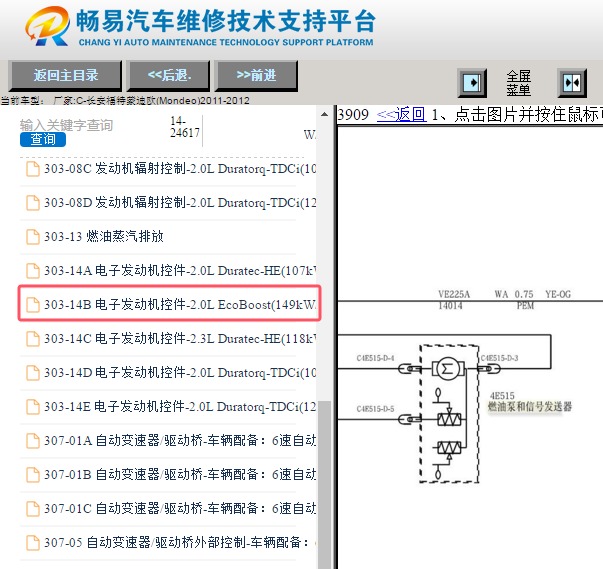Click the VE225A wire label
This screenshot has height=569, width=603.
point(454,294)
